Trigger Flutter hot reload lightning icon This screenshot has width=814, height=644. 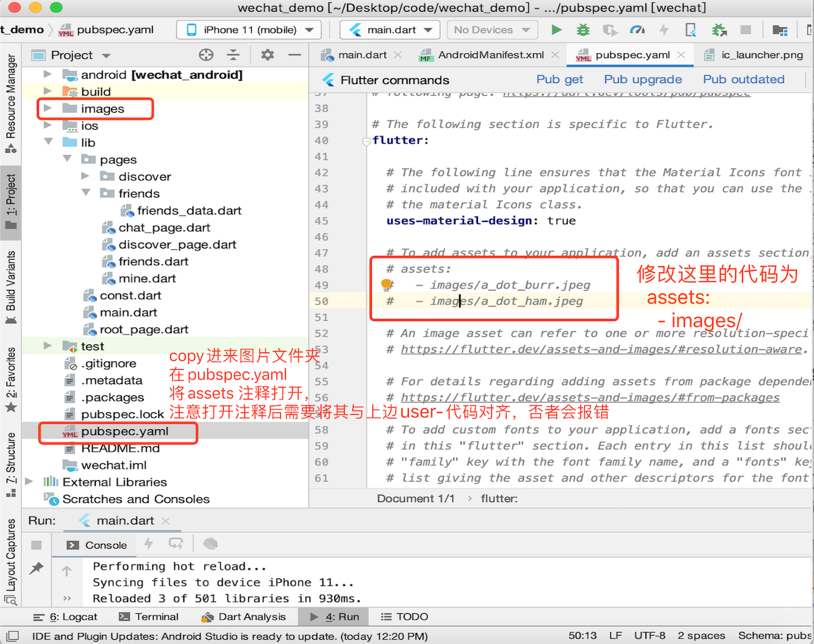point(664,30)
